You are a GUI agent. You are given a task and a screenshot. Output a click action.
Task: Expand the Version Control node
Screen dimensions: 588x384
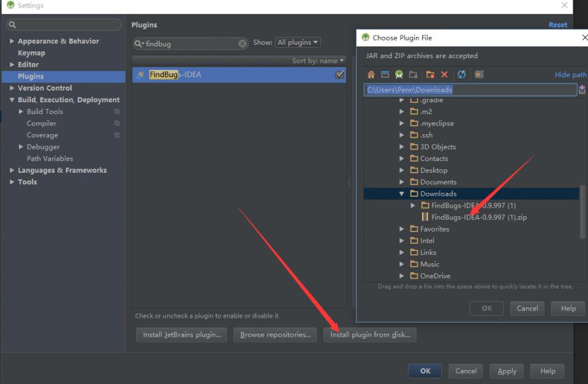(x=12, y=88)
